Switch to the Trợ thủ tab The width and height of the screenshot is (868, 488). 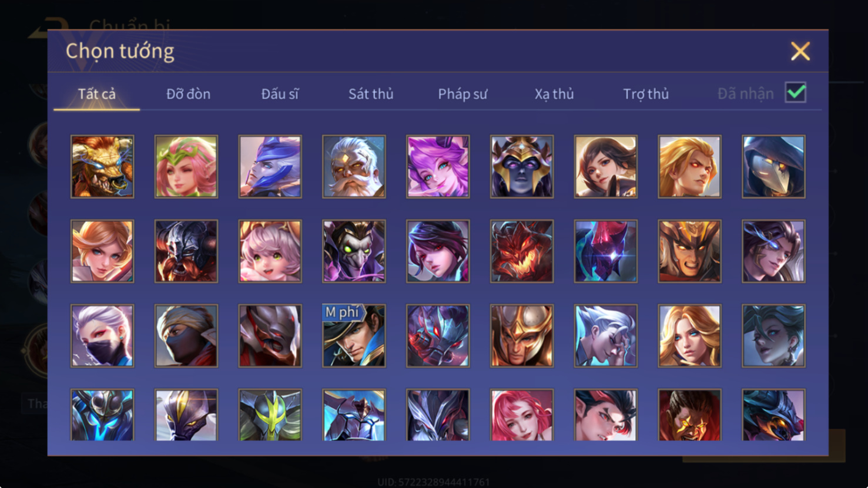coord(646,94)
